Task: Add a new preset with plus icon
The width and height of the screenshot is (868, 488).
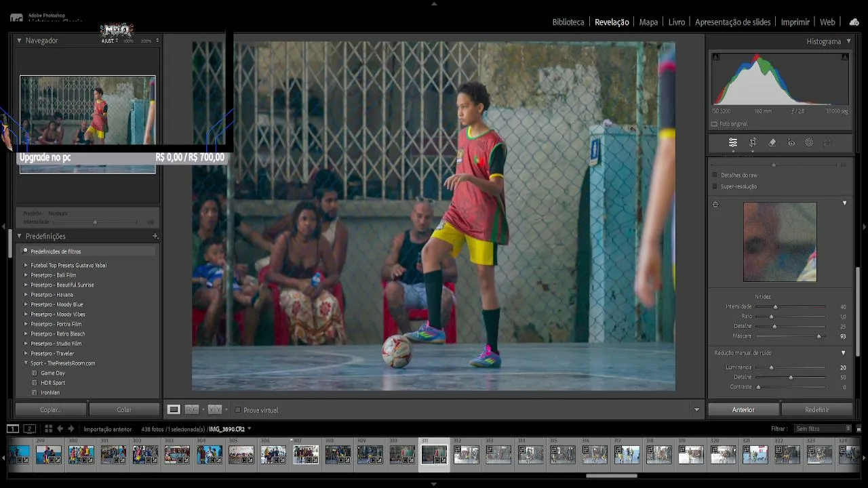Action: [x=155, y=237]
